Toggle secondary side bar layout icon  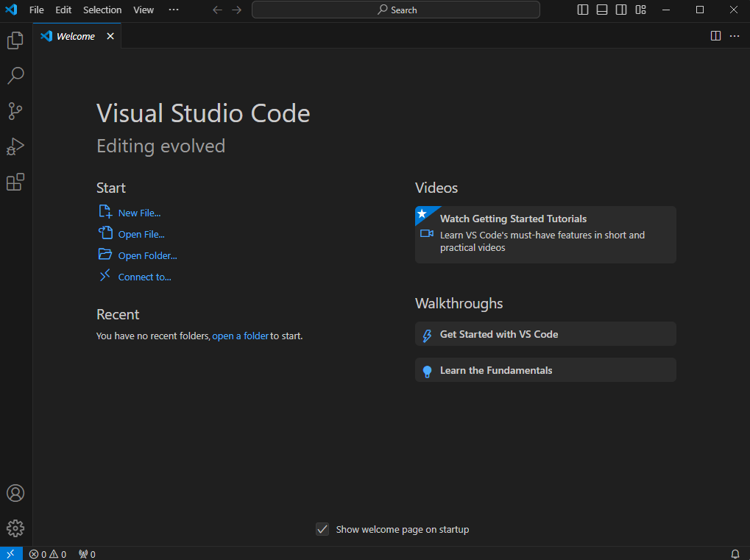[x=621, y=10]
